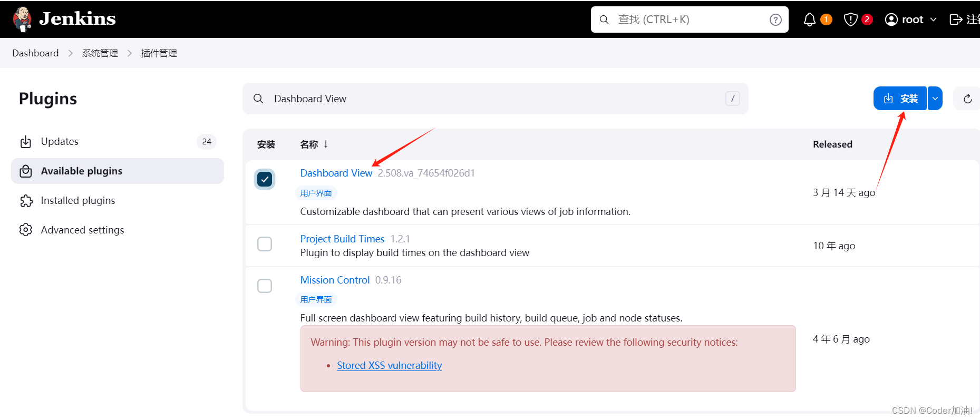Check the Mission Control plugin checkbox
Image resolution: width=980 pixels, height=420 pixels.
[x=265, y=286]
